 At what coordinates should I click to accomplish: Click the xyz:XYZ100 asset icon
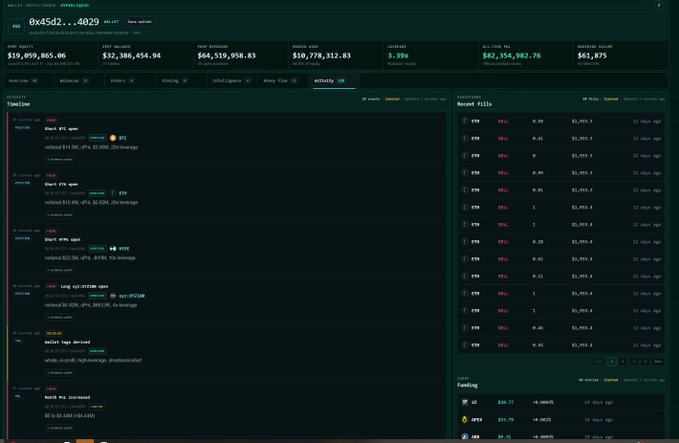[113, 296]
